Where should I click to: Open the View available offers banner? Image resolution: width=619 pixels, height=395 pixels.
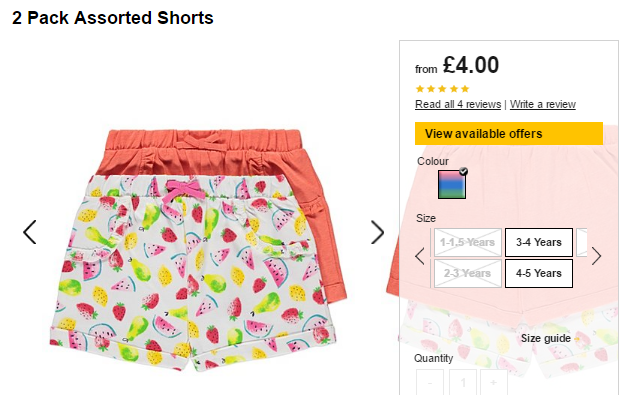click(508, 133)
